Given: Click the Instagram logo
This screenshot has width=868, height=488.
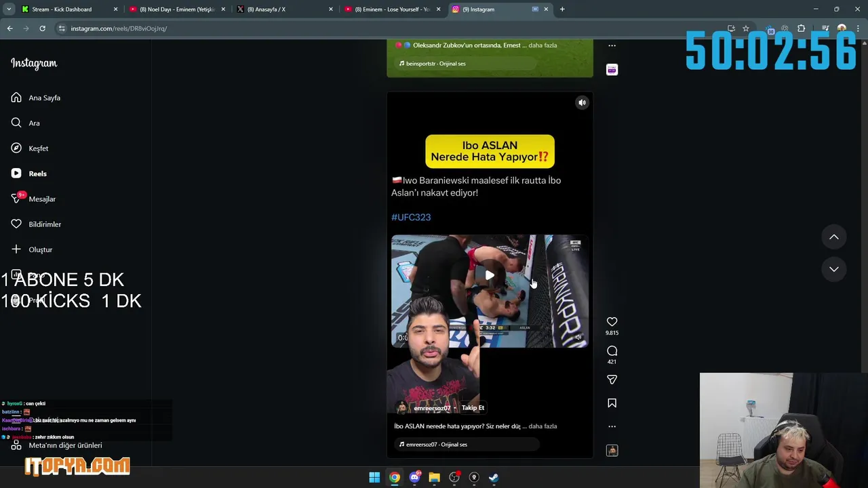Looking at the screenshot, I should [x=34, y=63].
